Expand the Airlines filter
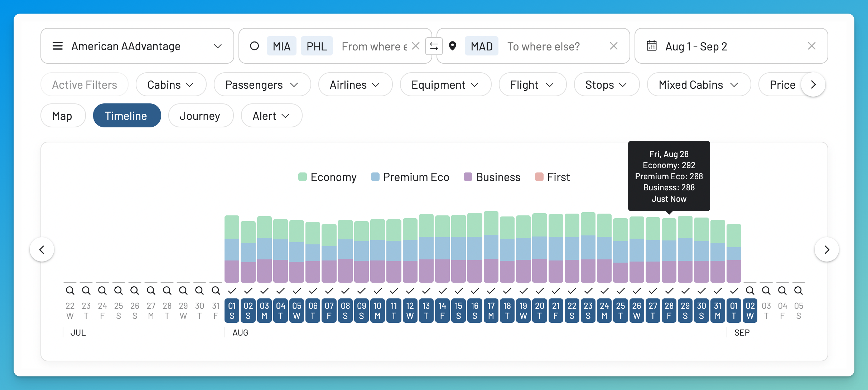 click(x=355, y=84)
